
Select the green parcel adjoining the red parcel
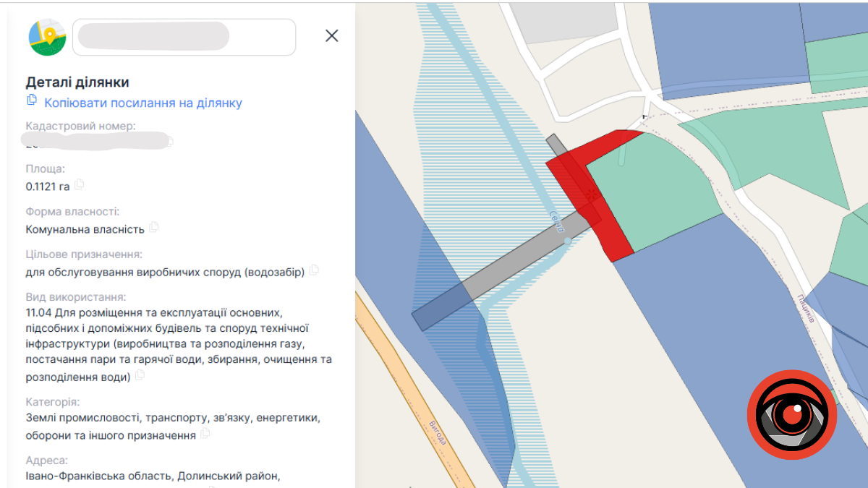651,188
